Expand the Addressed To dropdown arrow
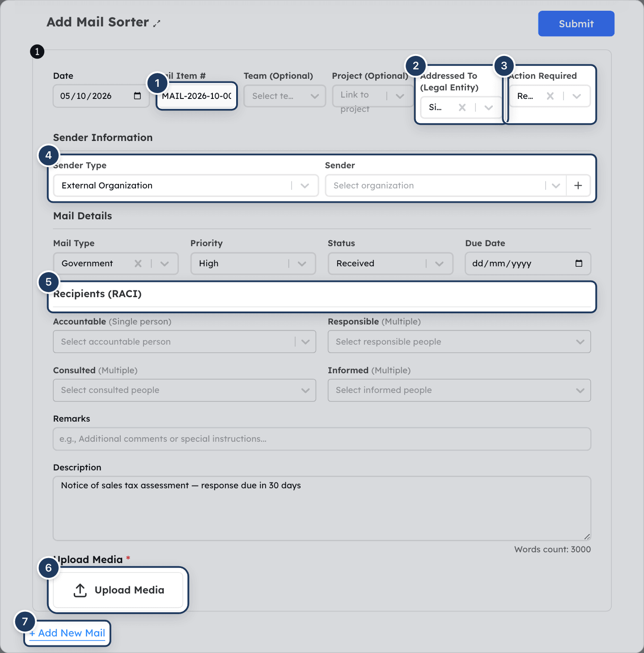The image size is (644, 653). [489, 107]
